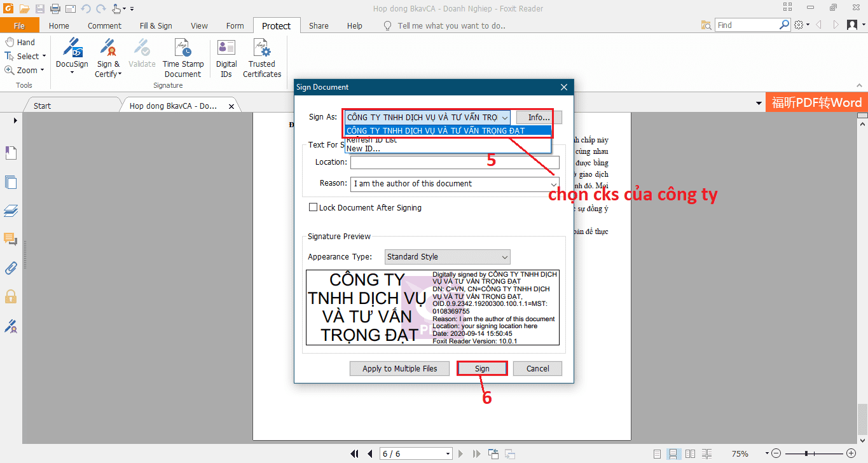
Task: Open Sign & Certify in the ribbon
Action: (x=108, y=58)
